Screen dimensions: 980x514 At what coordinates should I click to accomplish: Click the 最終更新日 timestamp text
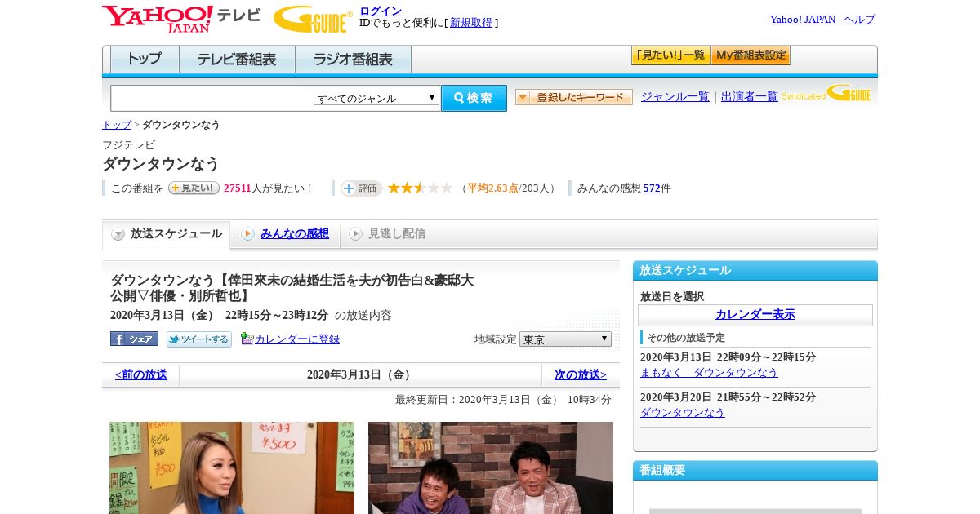coord(503,400)
